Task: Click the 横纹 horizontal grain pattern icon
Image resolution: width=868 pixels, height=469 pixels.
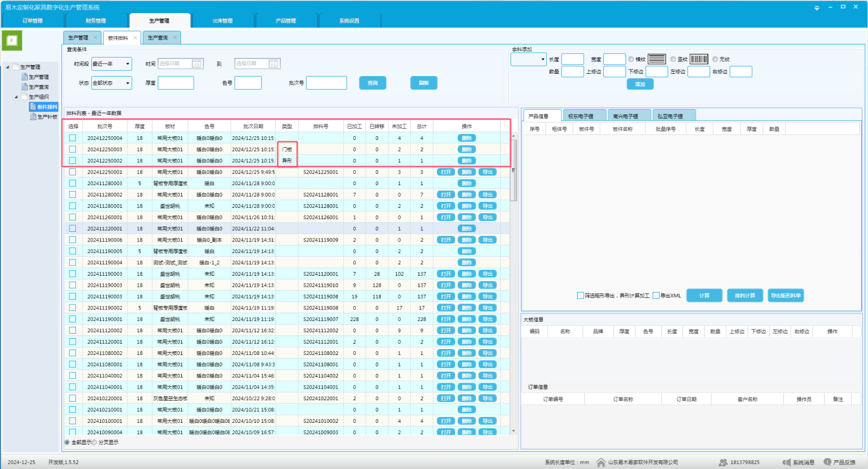Action: click(656, 59)
